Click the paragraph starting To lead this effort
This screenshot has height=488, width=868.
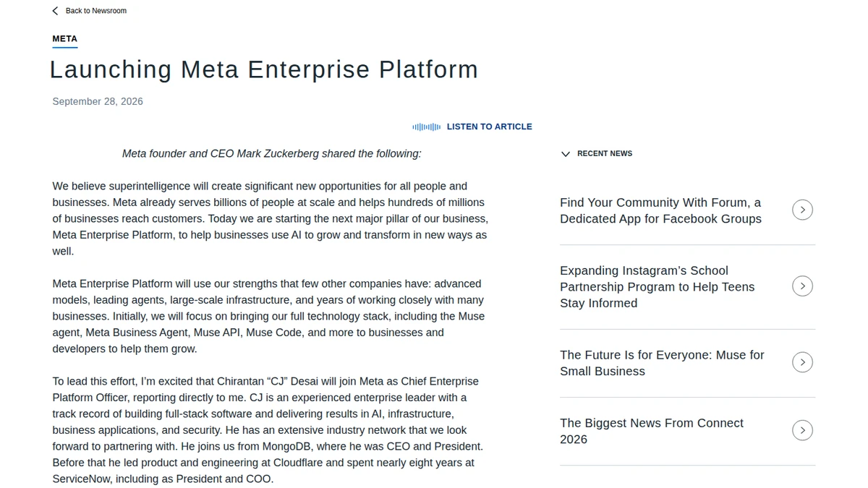coord(268,429)
